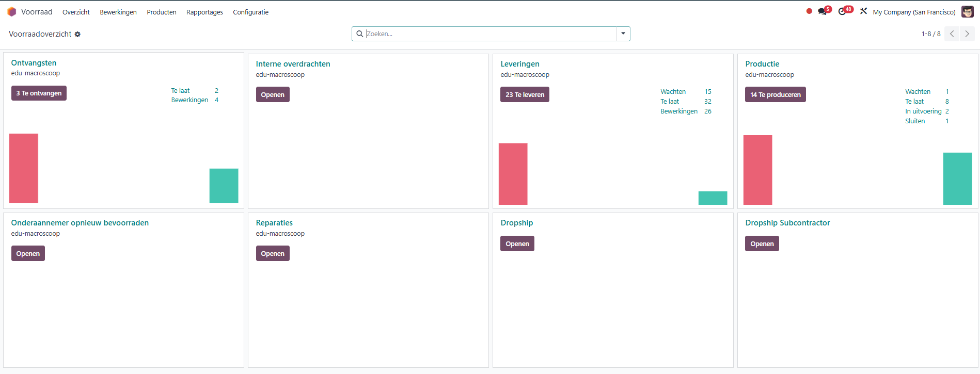Open the Bewerkingen menu

tap(118, 12)
